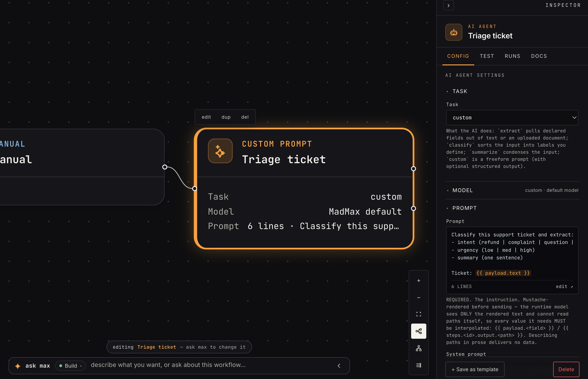588x379 pixels.
Task: Select the Triage ticket node title on canvas
Action: click(284, 159)
